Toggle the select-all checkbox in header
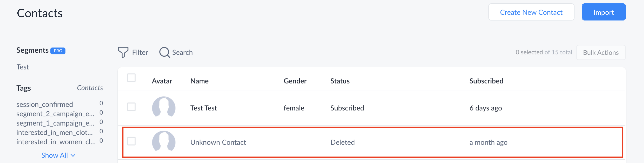 click(131, 78)
